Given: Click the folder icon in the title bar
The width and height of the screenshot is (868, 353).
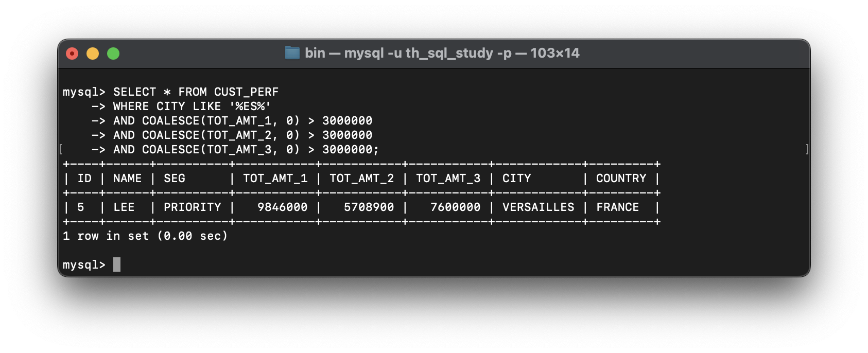Looking at the screenshot, I should click(x=292, y=53).
